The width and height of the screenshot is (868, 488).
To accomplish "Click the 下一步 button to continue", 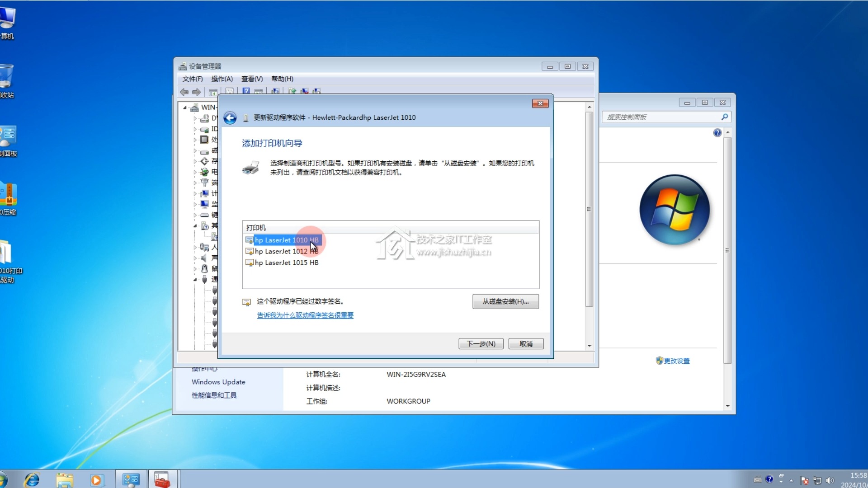I will [x=481, y=343].
